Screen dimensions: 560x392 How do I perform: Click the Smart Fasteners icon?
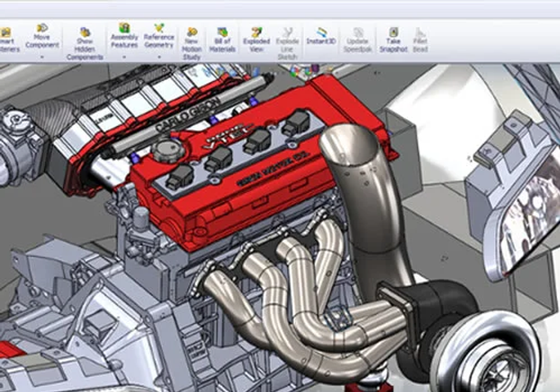(x=6, y=32)
